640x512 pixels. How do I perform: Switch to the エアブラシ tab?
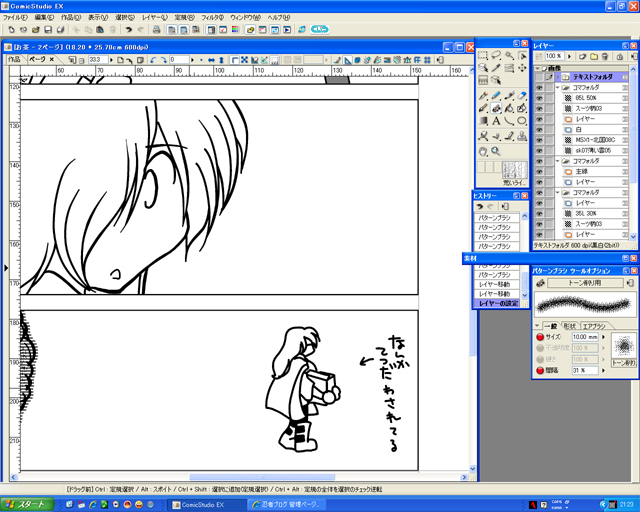click(594, 326)
